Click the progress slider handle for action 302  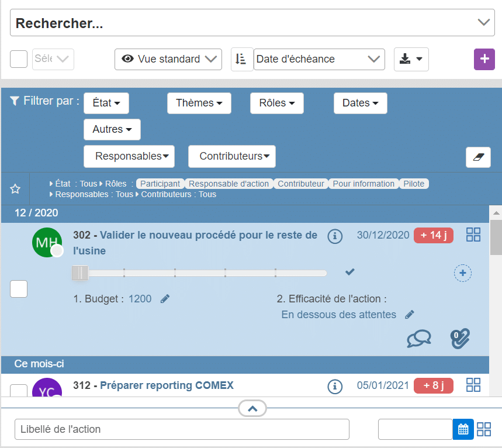(80, 273)
